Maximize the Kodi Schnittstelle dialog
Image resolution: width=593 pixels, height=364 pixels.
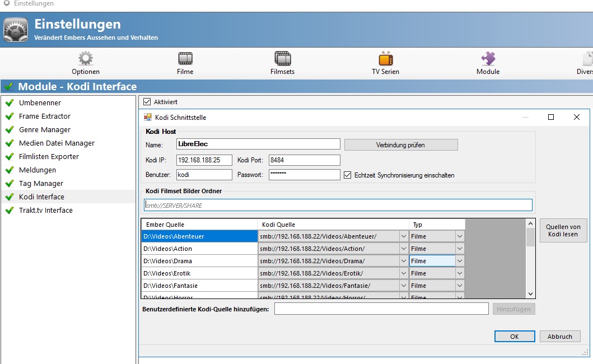(551, 117)
